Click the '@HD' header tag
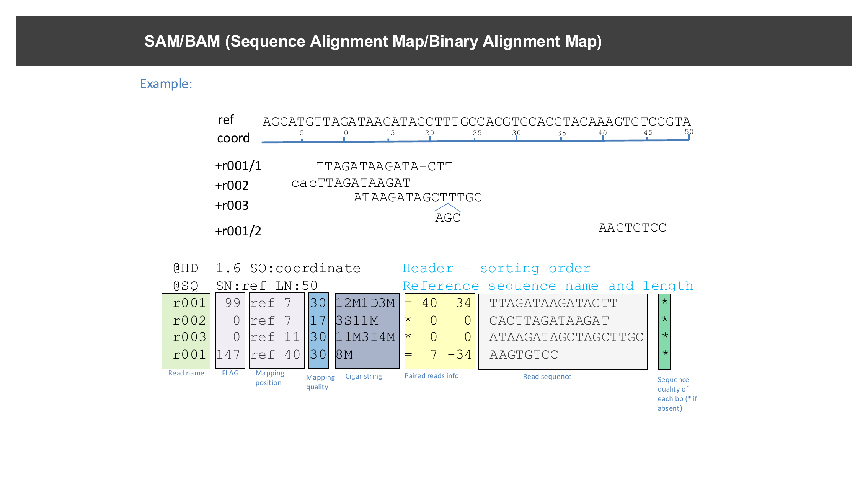This screenshot has width=868, height=488. [x=186, y=268]
